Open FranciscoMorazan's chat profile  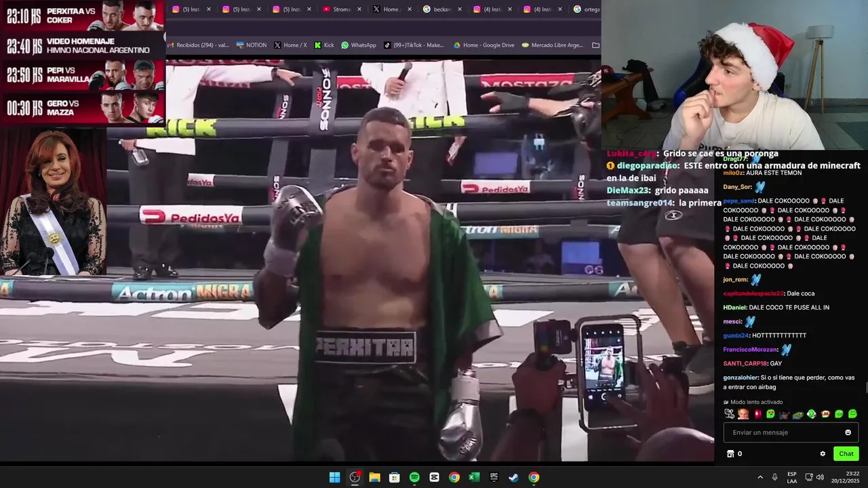tap(751, 350)
